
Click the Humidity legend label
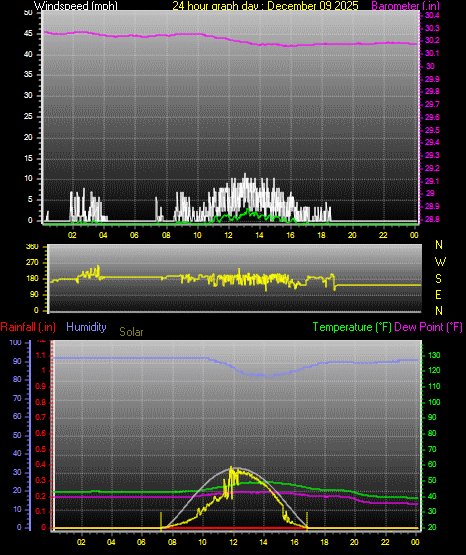pyautogui.click(x=86, y=327)
